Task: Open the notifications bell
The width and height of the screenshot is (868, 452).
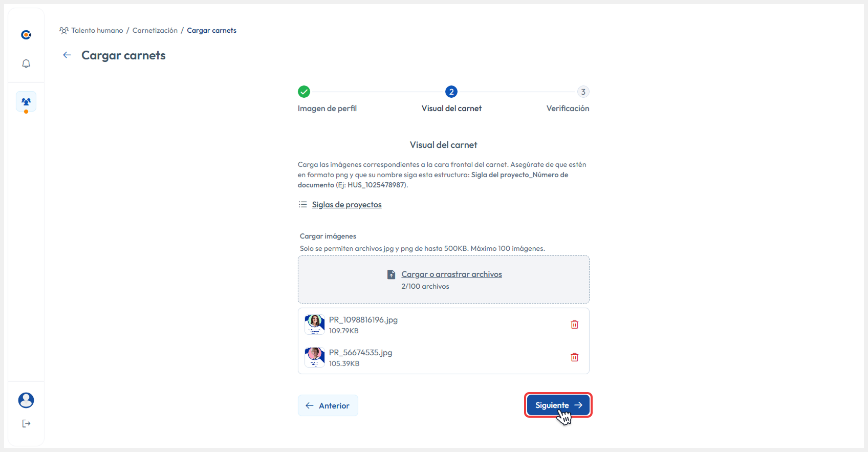Action: point(26,63)
